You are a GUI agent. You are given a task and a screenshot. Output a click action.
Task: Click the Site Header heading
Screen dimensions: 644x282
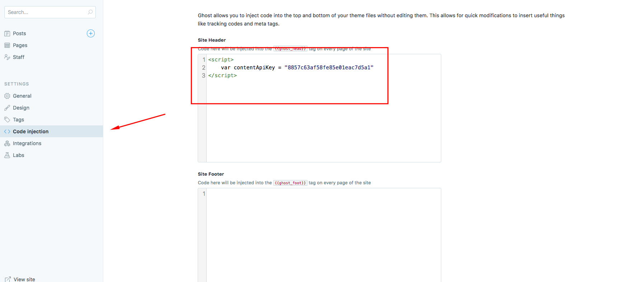click(x=212, y=40)
